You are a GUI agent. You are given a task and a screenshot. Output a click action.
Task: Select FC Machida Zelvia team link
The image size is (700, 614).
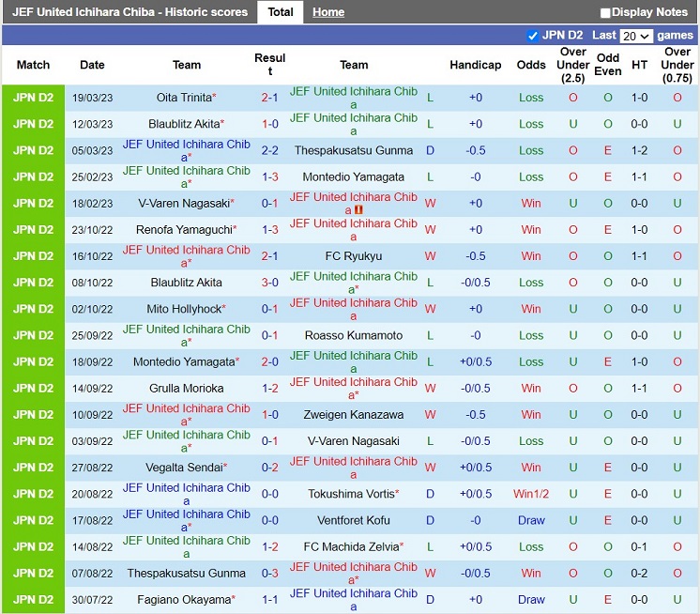pos(351,546)
